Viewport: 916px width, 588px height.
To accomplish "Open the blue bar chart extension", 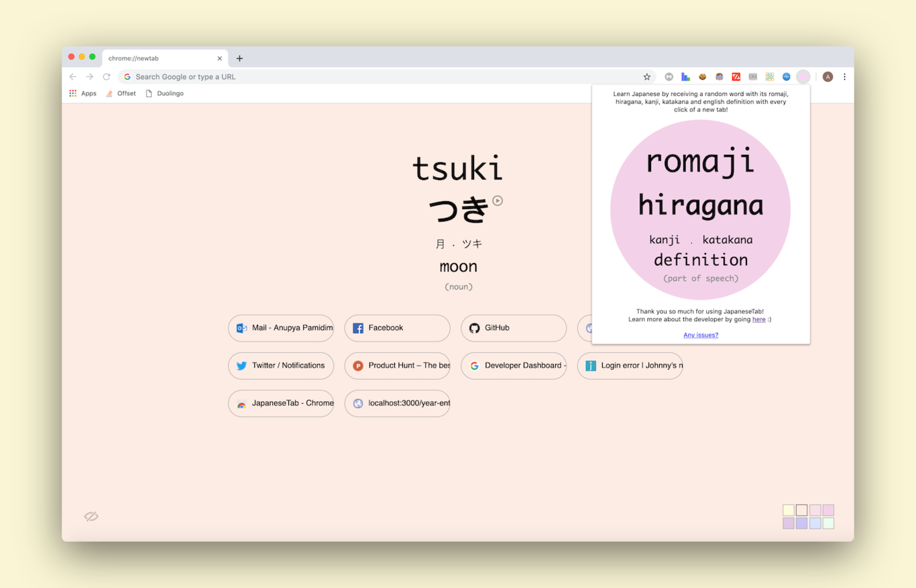I will coord(685,77).
